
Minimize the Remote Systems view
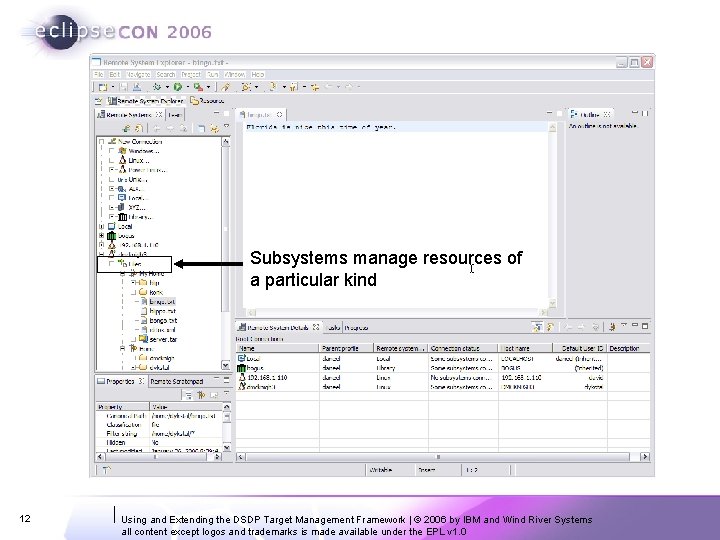[x=216, y=113]
